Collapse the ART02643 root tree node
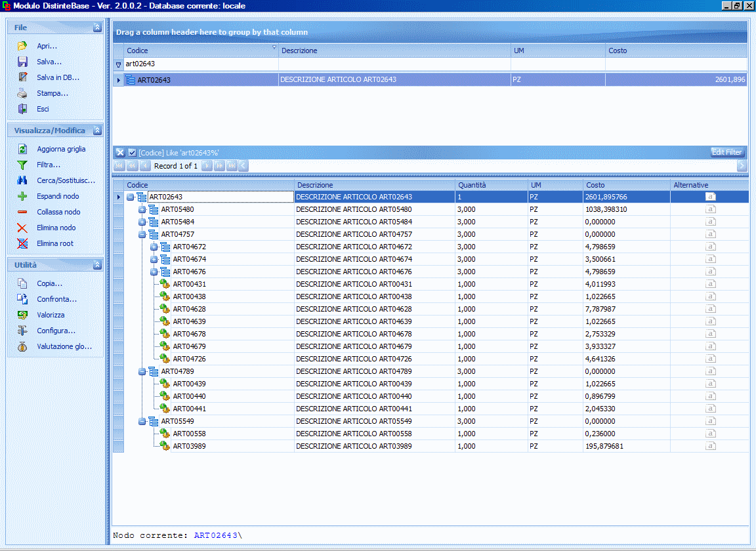Viewport: 756px width, 551px height. pyautogui.click(x=130, y=197)
